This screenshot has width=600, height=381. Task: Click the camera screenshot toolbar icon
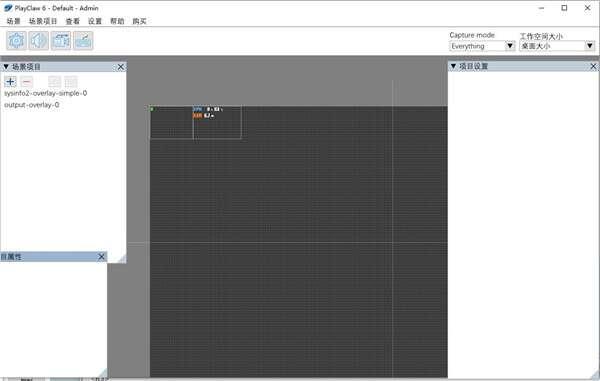tap(61, 40)
